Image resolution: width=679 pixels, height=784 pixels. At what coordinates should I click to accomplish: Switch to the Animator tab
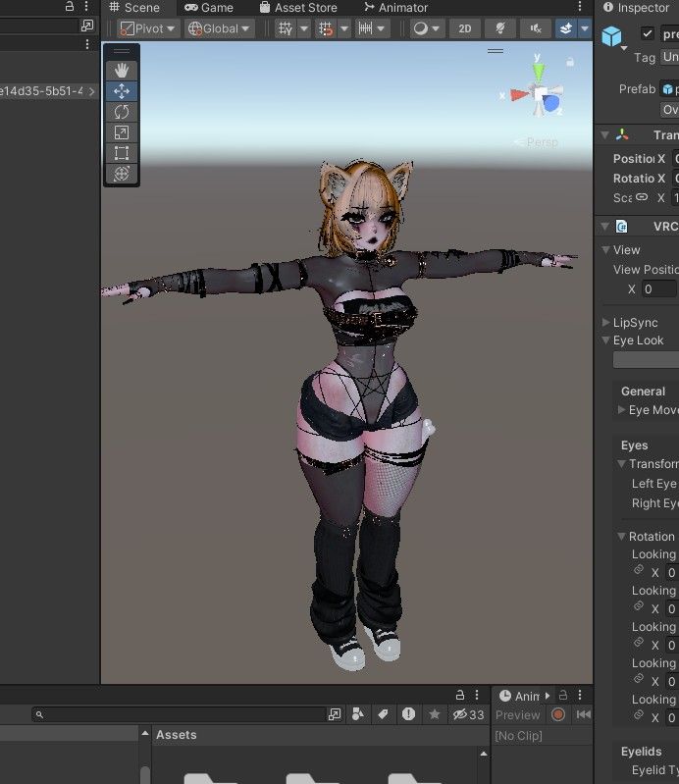(396, 8)
